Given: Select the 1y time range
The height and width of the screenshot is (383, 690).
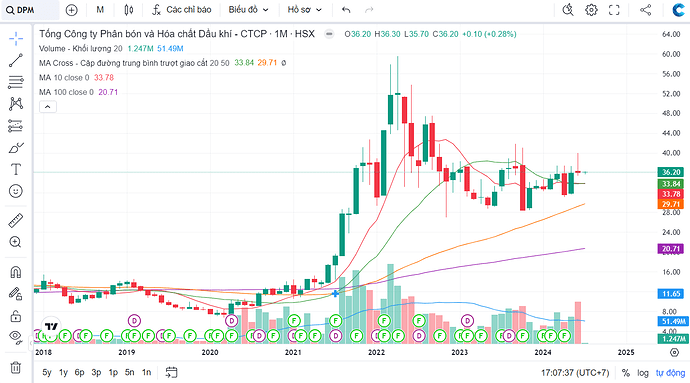Looking at the screenshot, I should (x=63, y=372).
